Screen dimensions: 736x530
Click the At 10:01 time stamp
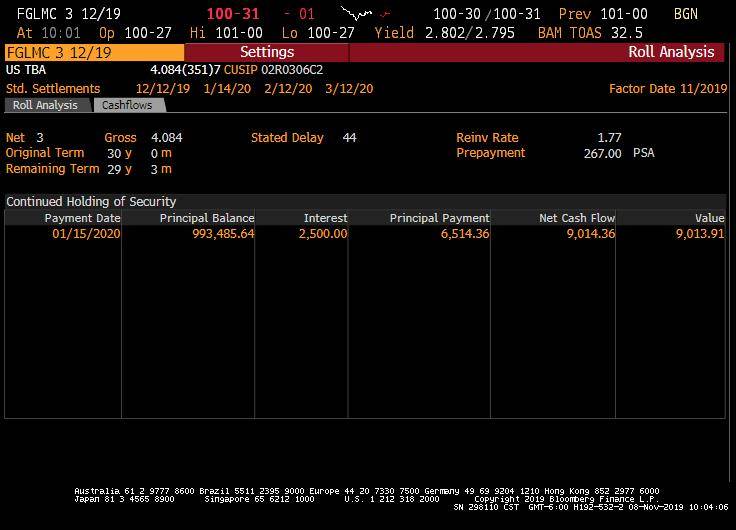click(49, 33)
